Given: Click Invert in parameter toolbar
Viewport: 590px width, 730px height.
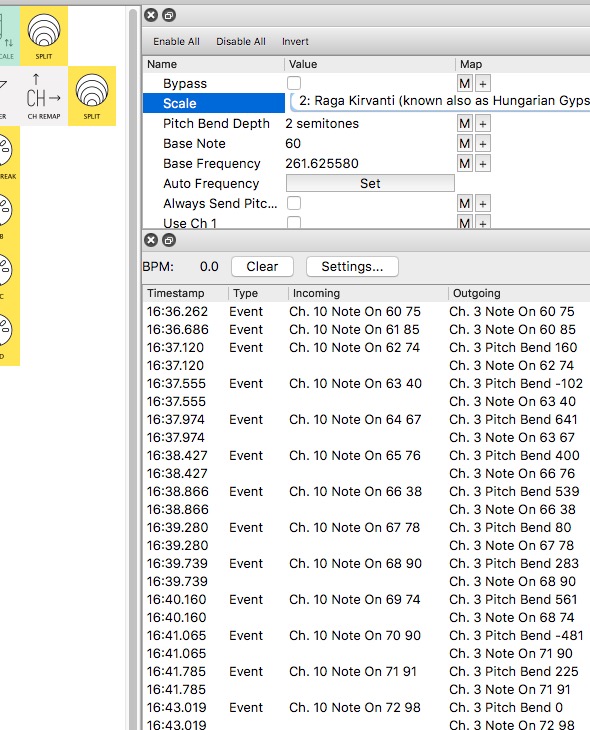Looking at the screenshot, I should pos(295,41).
